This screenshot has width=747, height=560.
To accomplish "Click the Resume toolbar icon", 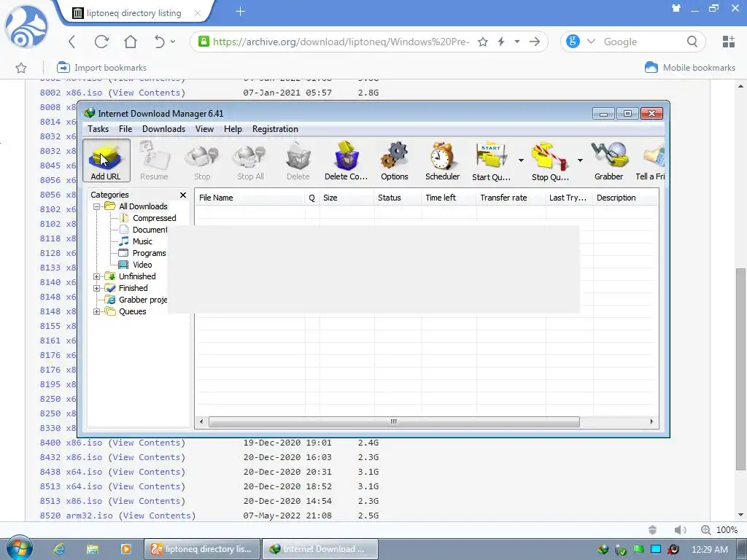I will 154,160.
